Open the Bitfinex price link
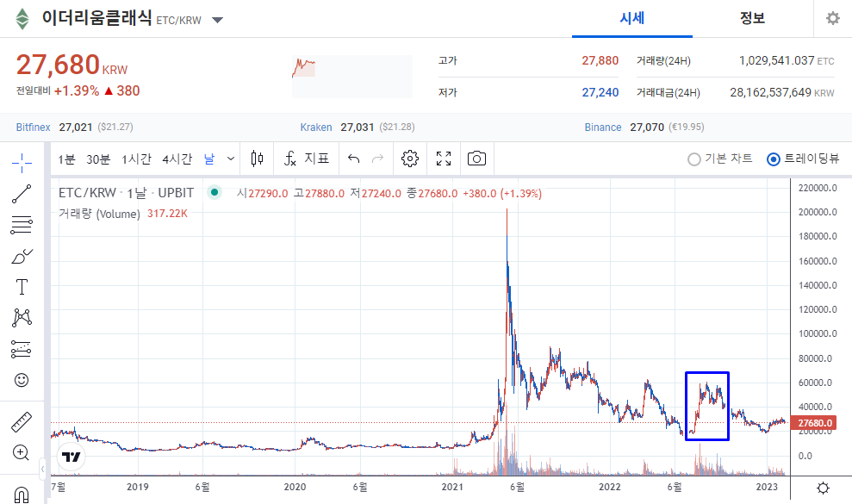This screenshot has width=852, height=504. 33,128
